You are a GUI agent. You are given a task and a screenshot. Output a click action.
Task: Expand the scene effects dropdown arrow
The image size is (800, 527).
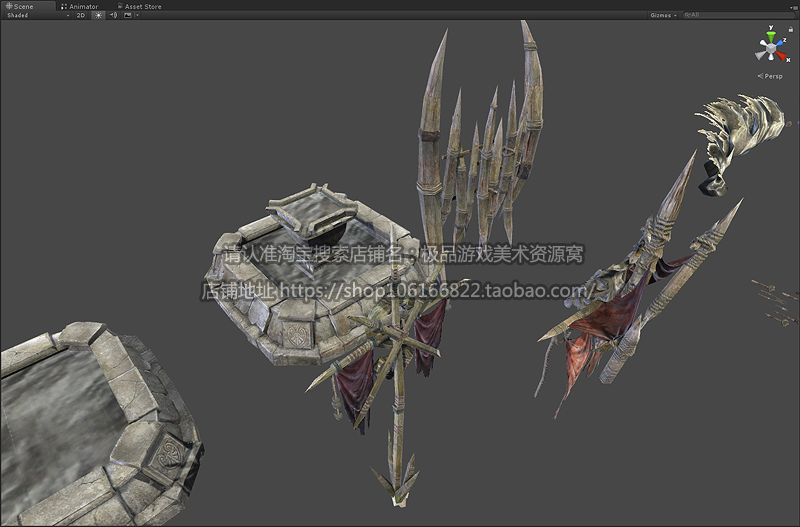click(137, 15)
